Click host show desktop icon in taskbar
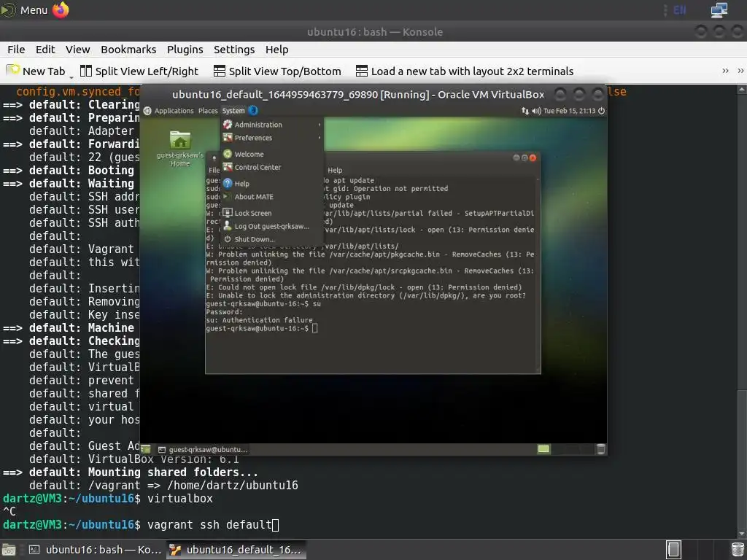The image size is (747, 560). [9, 550]
